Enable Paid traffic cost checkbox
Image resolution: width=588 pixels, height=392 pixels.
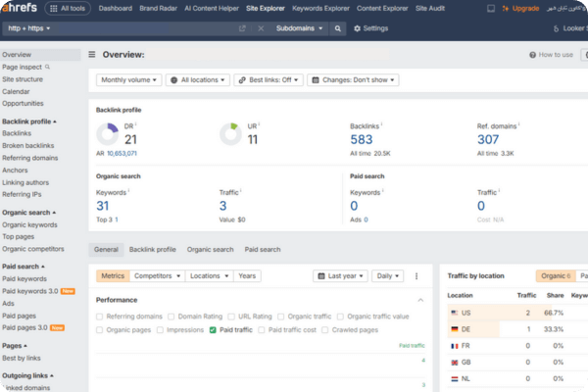click(x=262, y=330)
